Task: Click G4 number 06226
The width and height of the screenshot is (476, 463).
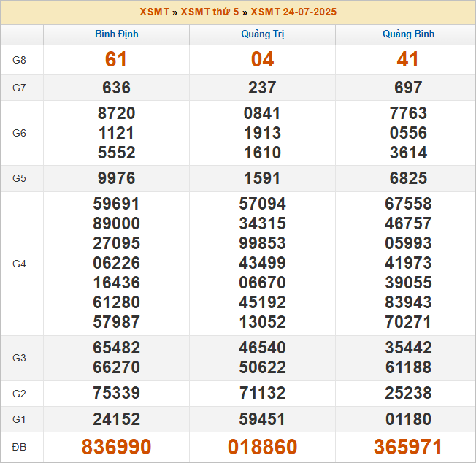Action: (x=116, y=263)
